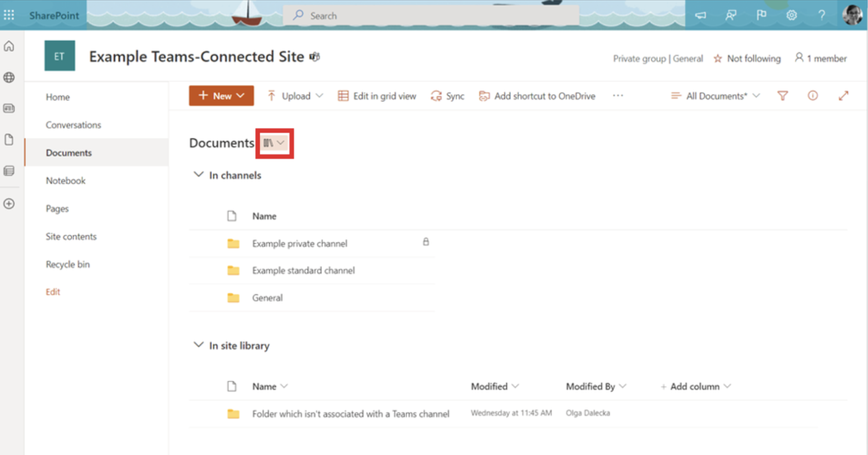Open the Settings gear icon
The image size is (868, 455).
tap(791, 16)
